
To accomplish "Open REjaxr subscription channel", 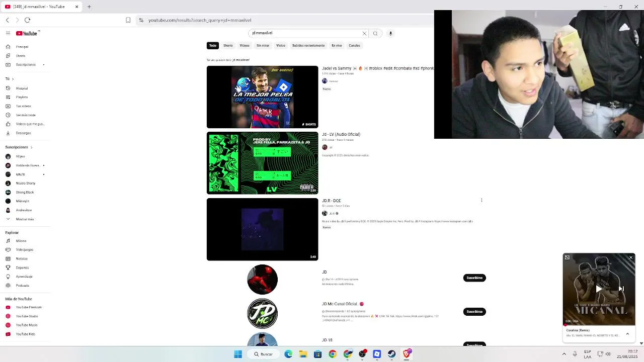I will [20, 156].
